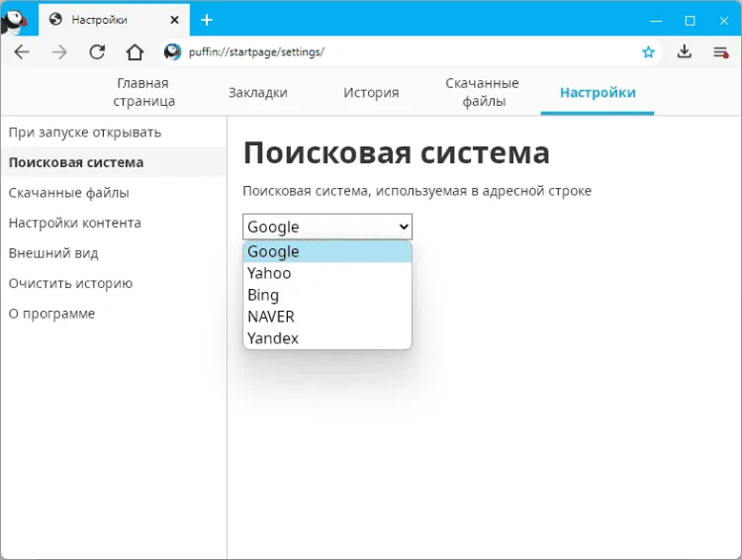Switch to the Настройки browser tab
Viewport: 742px width, 560px height.
114,21
